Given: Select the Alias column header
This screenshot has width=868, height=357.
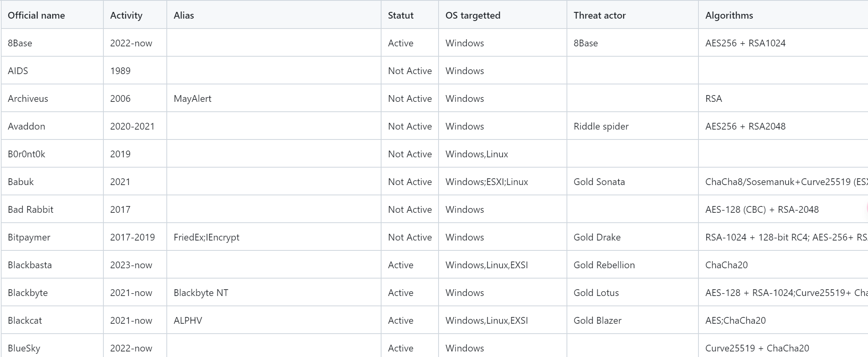Looking at the screenshot, I should click(x=184, y=15).
